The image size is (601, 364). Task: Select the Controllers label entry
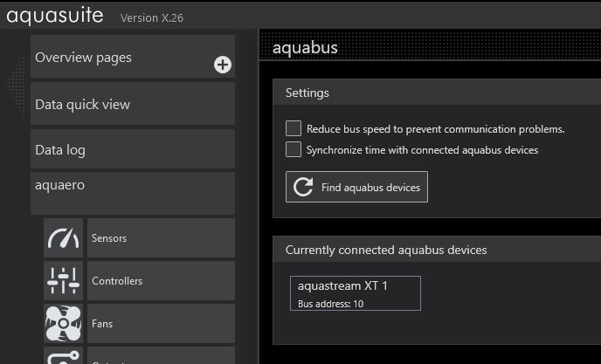(161, 281)
